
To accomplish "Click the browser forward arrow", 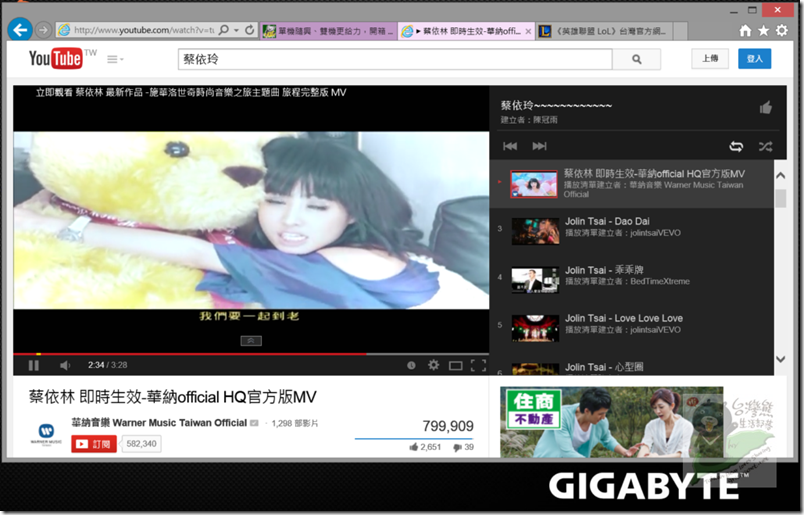I will [x=44, y=30].
